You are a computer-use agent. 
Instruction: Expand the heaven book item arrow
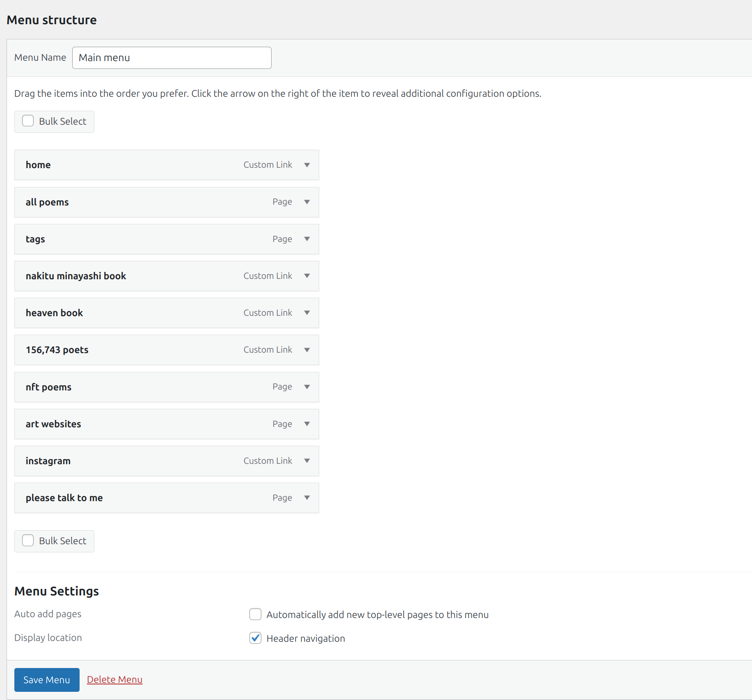(x=307, y=312)
